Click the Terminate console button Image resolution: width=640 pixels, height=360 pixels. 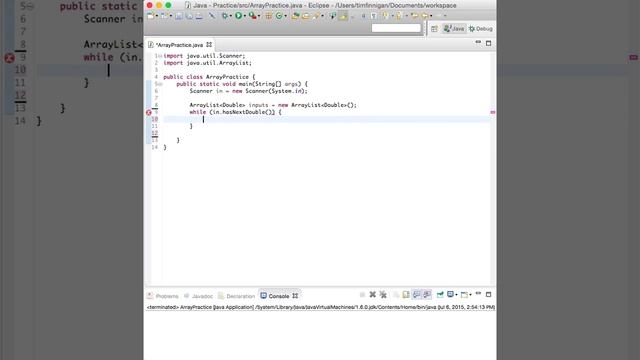pyautogui.click(x=362, y=295)
